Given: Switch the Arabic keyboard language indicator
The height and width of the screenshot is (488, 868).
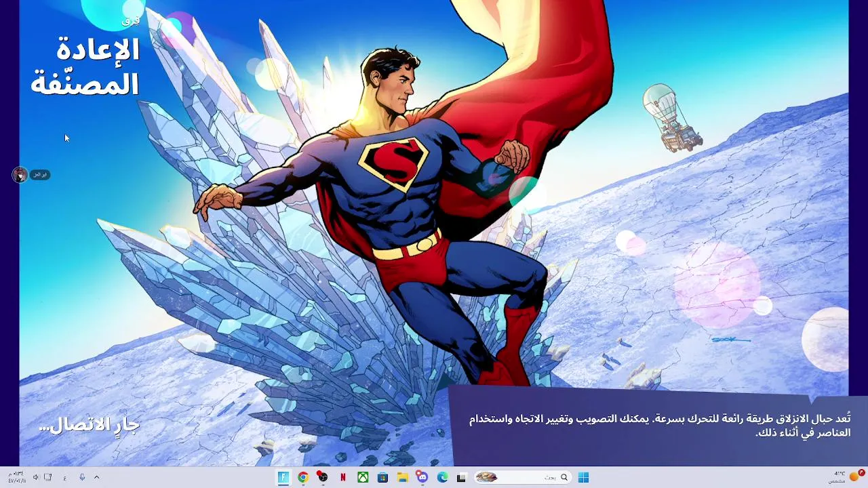Looking at the screenshot, I should (x=65, y=477).
